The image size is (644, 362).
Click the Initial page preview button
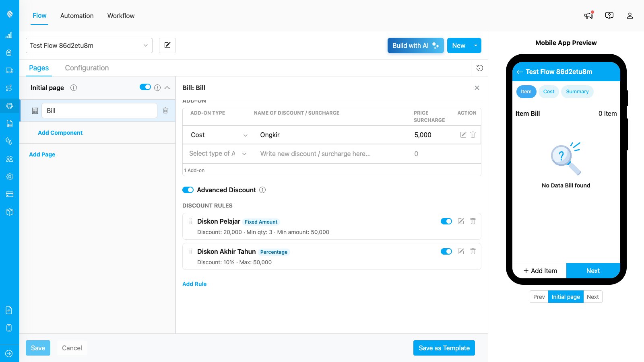click(x=566, y=297)
